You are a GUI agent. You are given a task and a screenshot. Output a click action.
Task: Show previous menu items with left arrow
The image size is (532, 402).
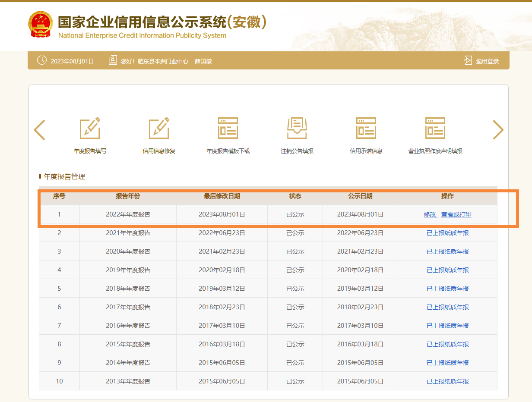pyautogui.click(x=39, y=130)
